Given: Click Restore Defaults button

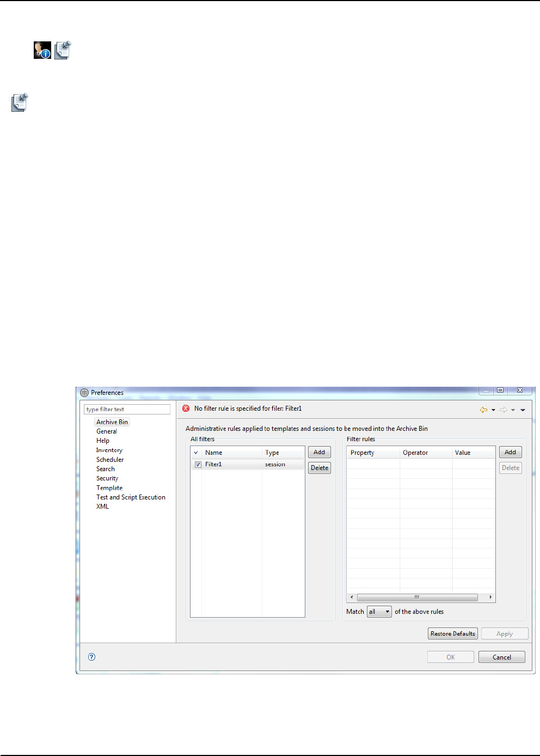Looking at the screenshot, I should coord(453,633).
